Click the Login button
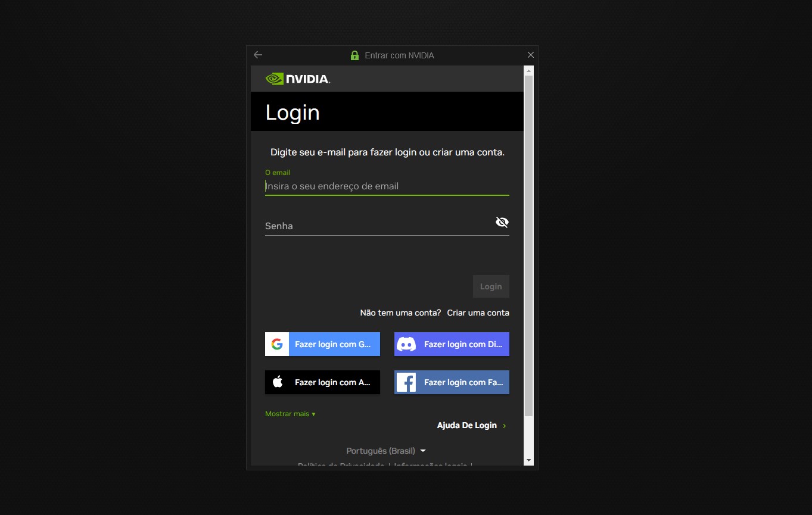Screen dimensions: 812x515 [x=491, y=286]
